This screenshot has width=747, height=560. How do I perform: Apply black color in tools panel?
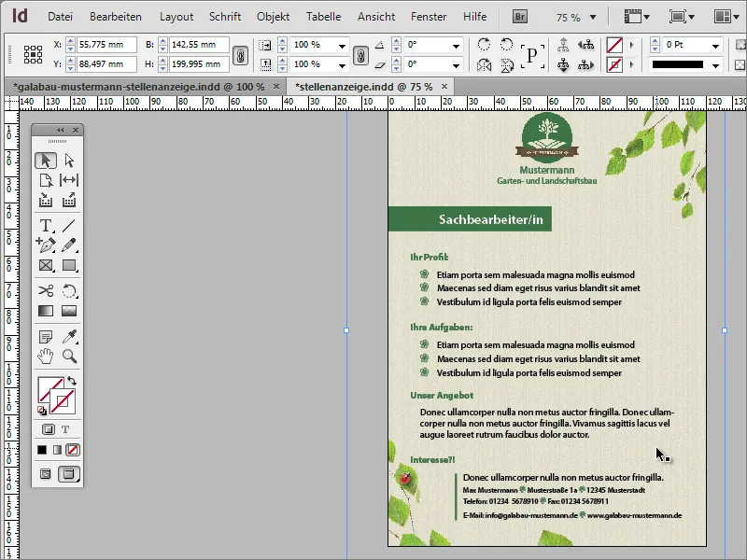(x=42, y=450)
